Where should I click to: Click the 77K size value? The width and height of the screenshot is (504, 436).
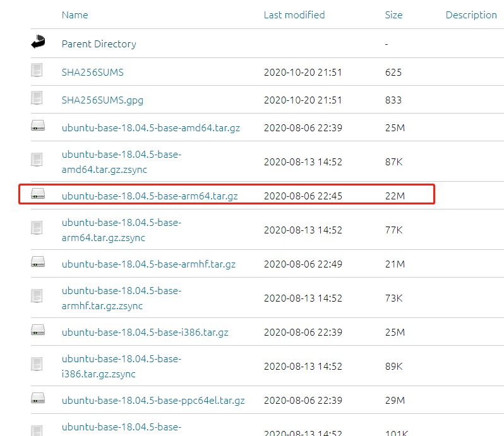pos(393,230)
